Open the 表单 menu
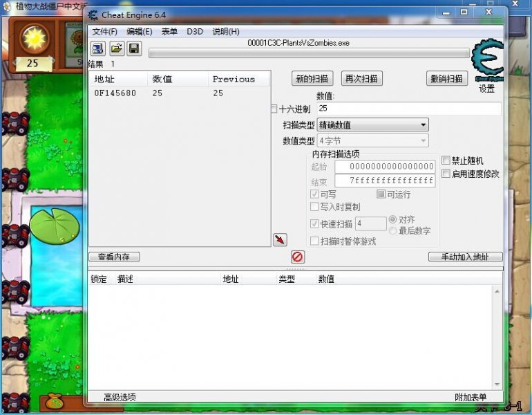This screenshot has height=415, width=532. (x=169, y=32)
